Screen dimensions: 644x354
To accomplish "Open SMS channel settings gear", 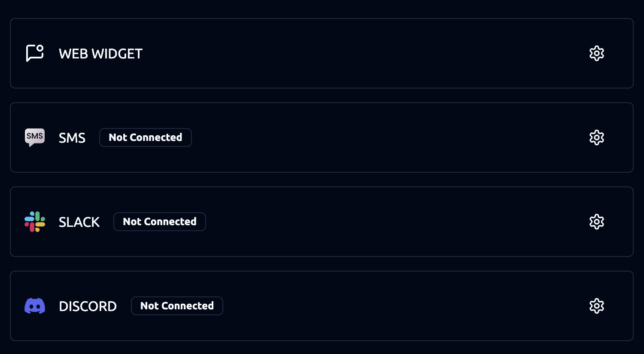I will 596,137.
